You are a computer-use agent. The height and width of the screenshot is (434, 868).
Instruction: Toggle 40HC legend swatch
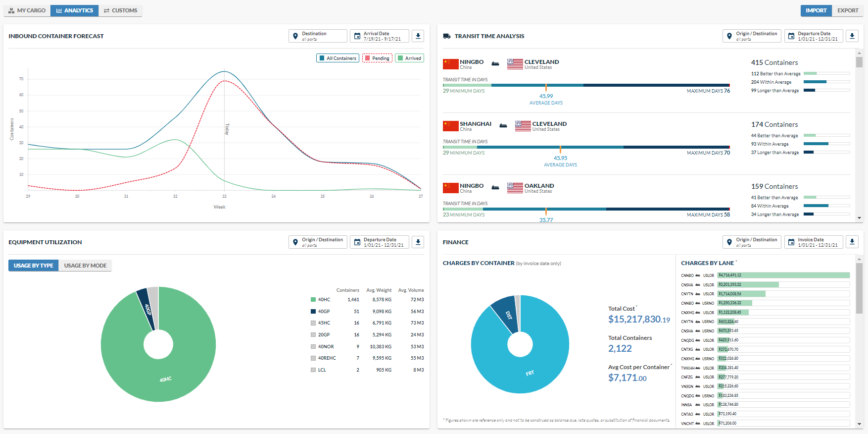click(313, 300)
